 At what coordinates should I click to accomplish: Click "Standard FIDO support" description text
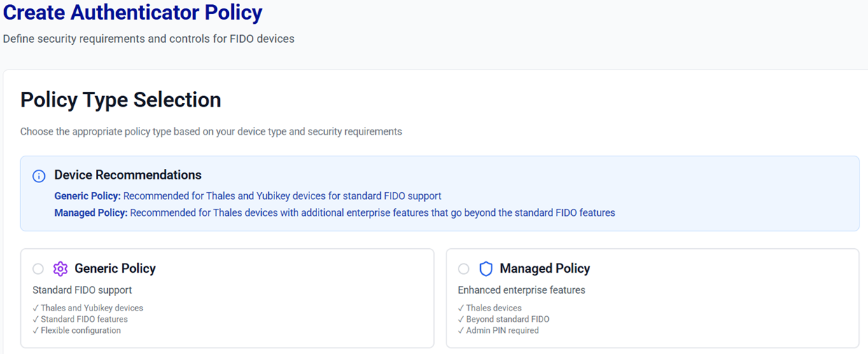[82, 290]
